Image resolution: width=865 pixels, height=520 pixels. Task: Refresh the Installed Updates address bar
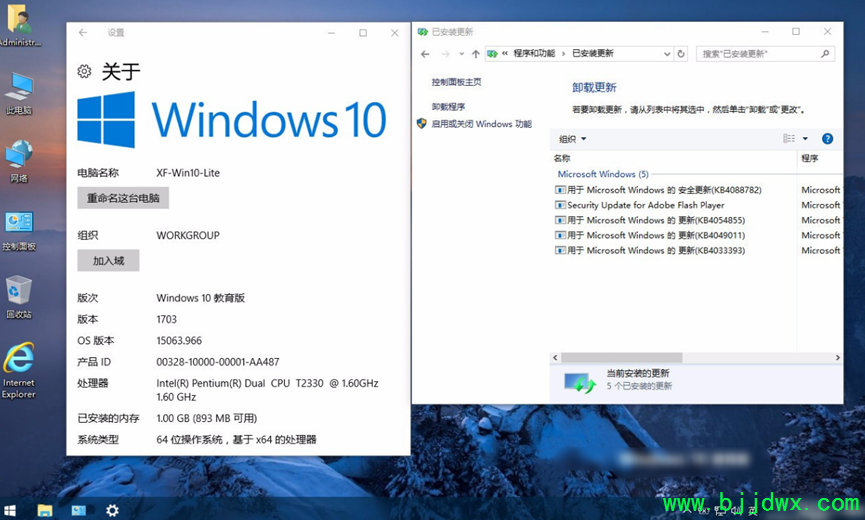coord(681,53)
